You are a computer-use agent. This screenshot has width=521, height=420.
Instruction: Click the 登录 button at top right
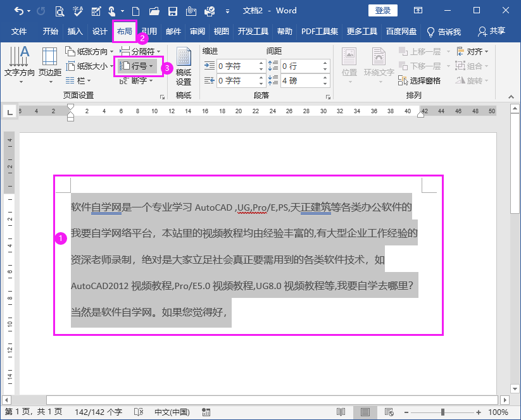click(x=386, y=10)
